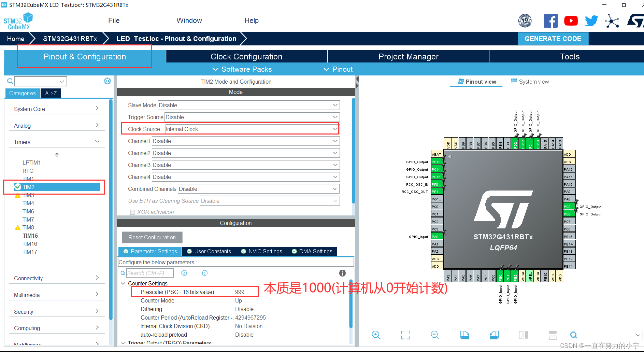Open the DMA Settings tab
This screenshot has width=644, height=352.
point(312,252)
